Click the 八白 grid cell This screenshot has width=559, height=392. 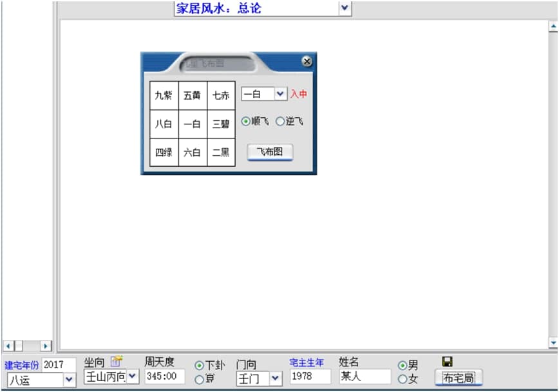point(164,124)
